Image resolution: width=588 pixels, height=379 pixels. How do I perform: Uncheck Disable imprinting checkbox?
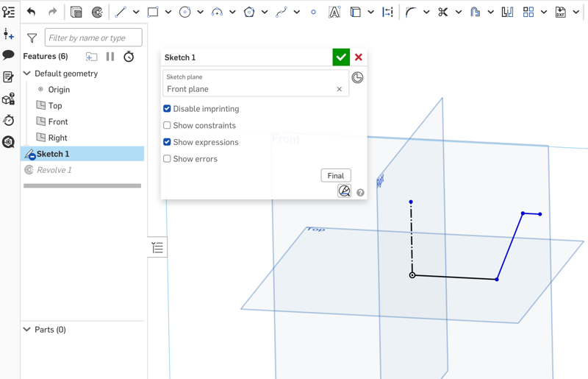click(x=167, y=109)
